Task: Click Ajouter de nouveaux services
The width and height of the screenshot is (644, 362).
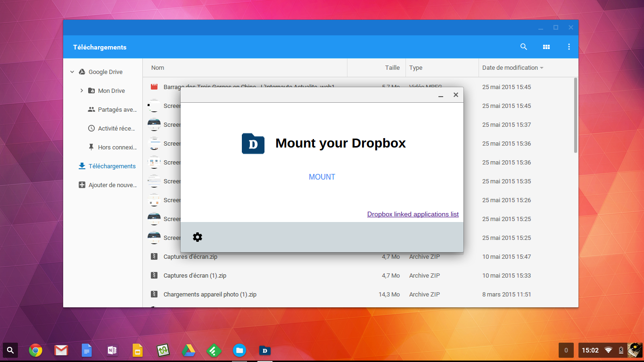Action: click(x=112, y=185)
